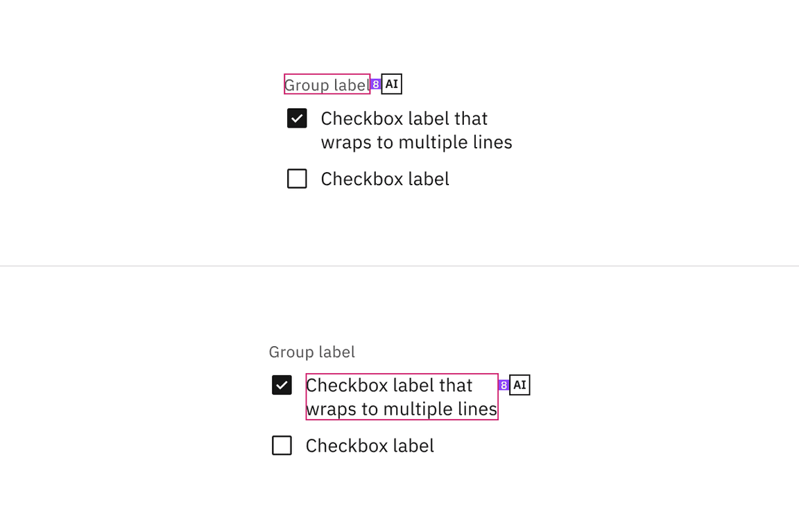Uncheck the top 'Checkbox label that wraps' option

coord(297,118)
